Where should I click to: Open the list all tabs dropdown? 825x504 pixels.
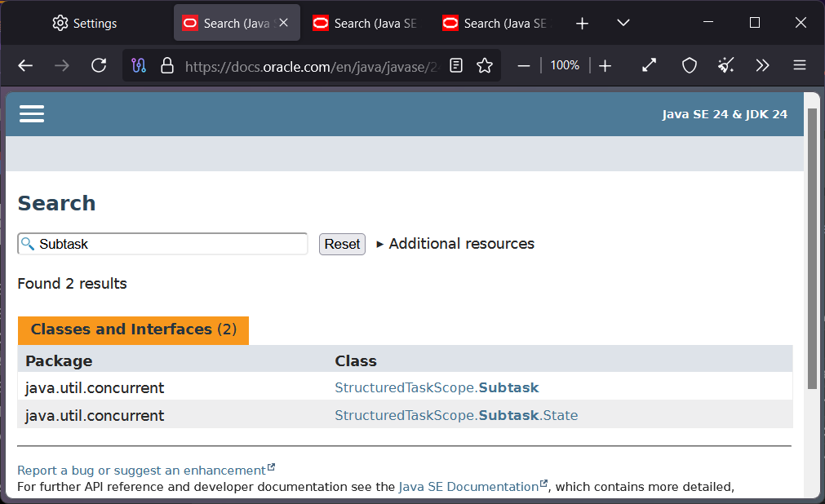click(623, 23)
